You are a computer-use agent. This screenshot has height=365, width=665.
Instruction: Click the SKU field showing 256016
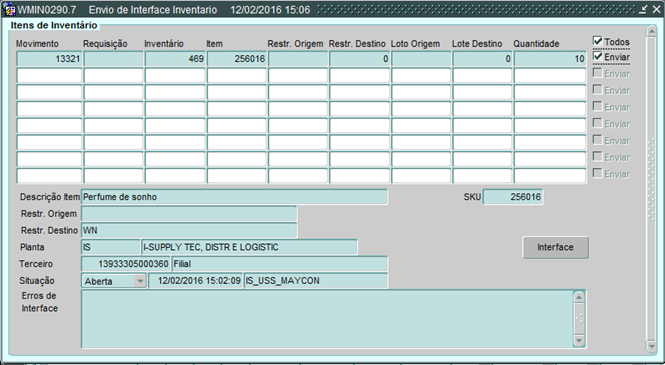(513, 197)
